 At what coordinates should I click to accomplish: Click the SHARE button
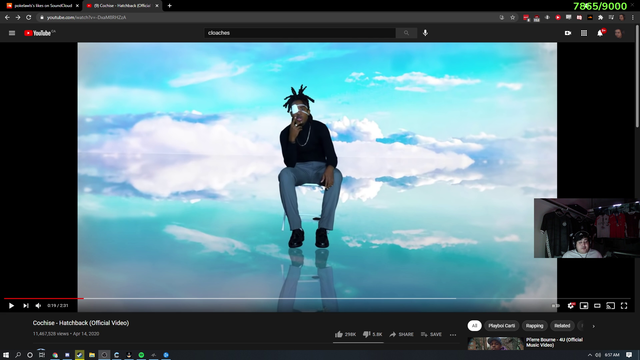coord(401,334)
